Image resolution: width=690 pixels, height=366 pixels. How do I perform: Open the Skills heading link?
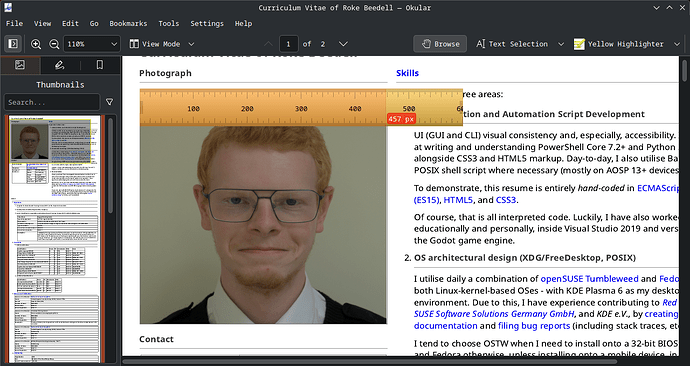407,73
